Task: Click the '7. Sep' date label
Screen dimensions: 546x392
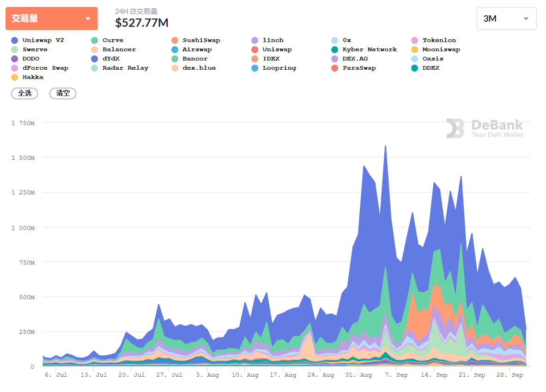Action: [396, 375]
